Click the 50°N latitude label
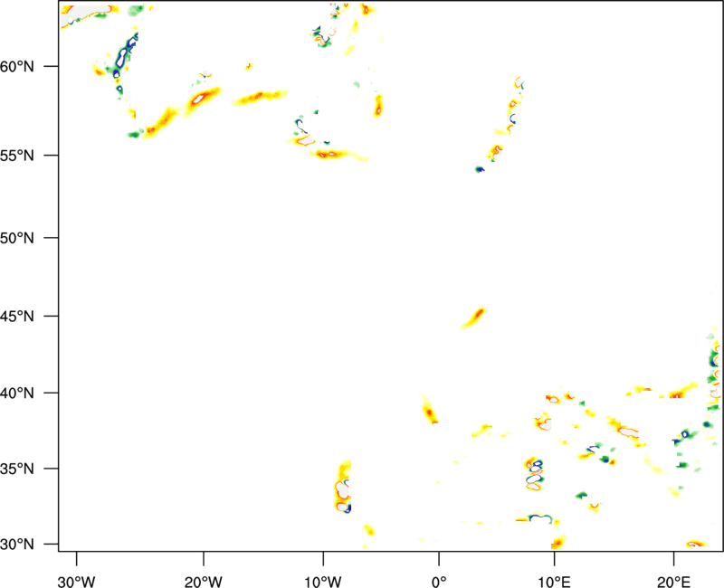 click(17, 239)
